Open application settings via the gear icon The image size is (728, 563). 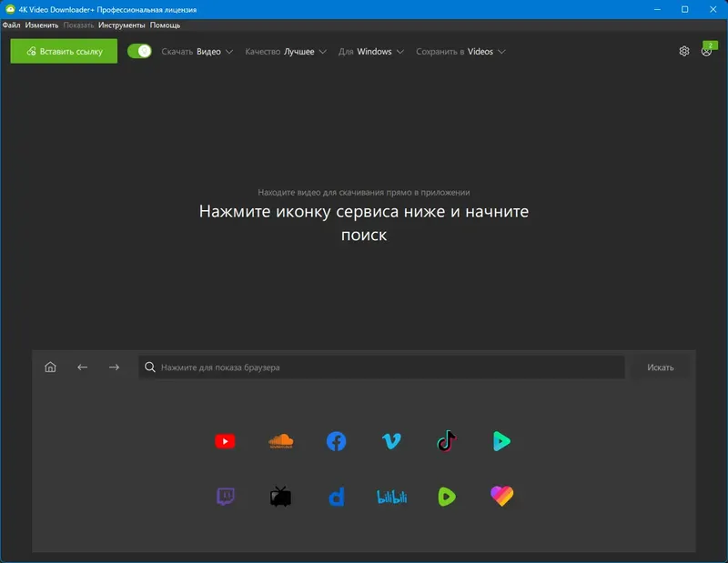coord(685,53)
